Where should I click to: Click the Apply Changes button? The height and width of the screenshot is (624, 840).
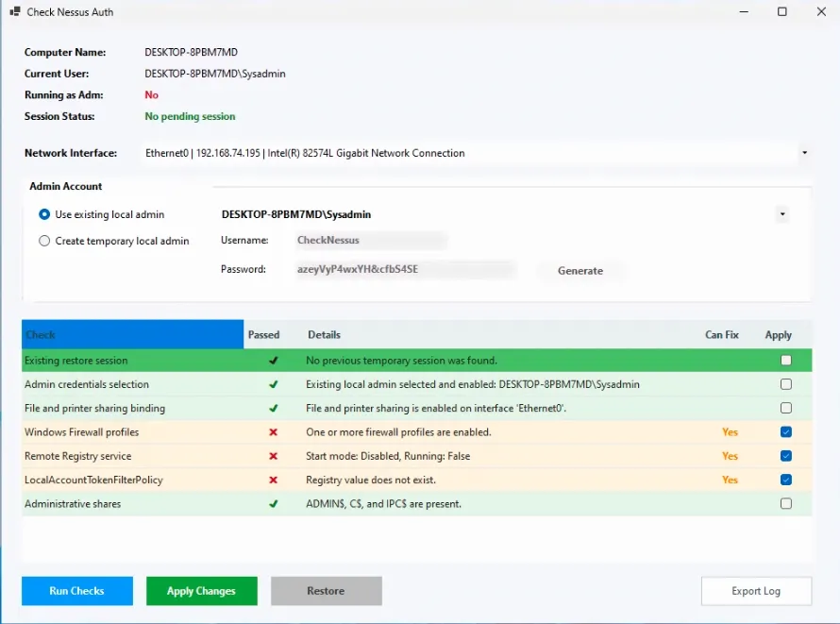pos(201,591)
